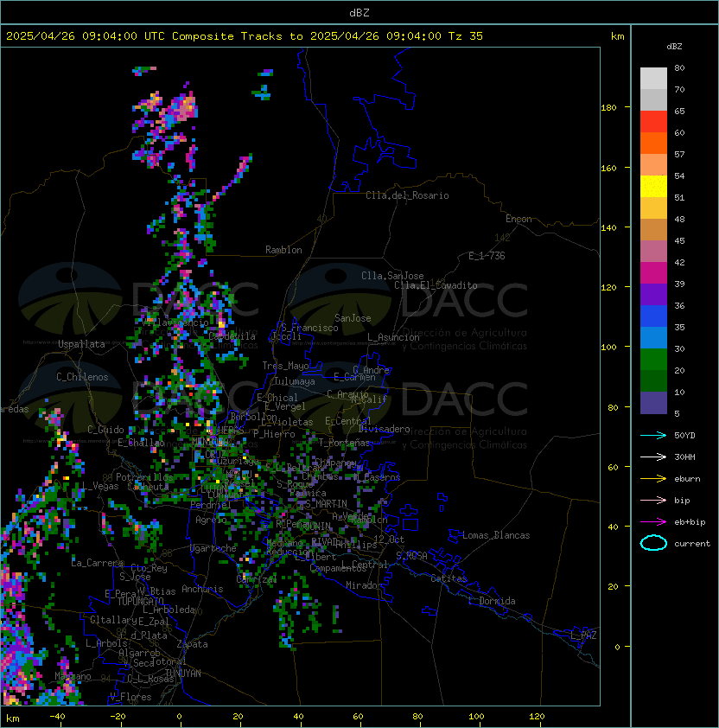Click the cyan 50YD arrow in legend
The height and width of the screenshot is (728, 719).
click(x=653, y=435)
